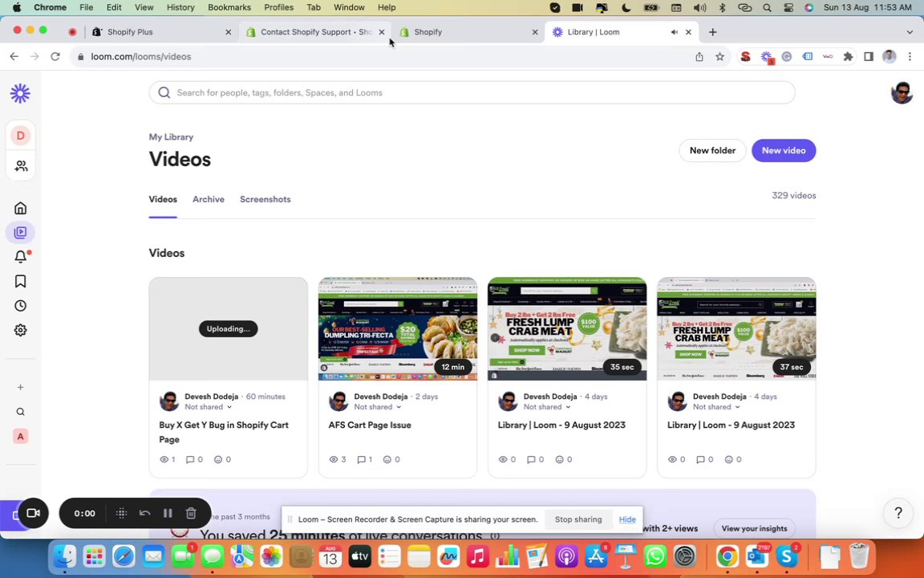Click the Loom extension icon in Chrome toolbar
This screenshot has width=924, height=578.
click(x=766, y=57)
